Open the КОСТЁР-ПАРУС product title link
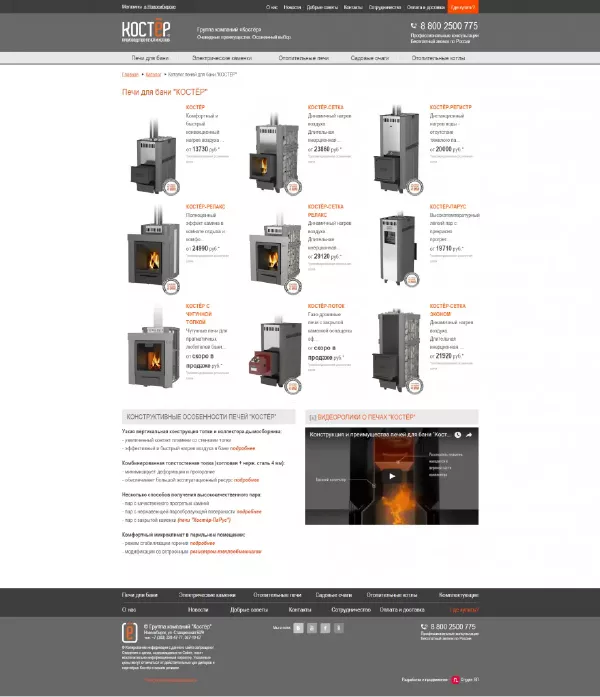The image size is (600, 697). coord(448,207)
